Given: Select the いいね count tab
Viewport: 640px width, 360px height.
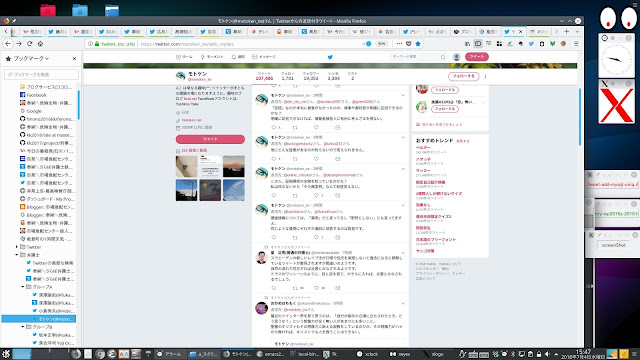Looking at the screenshot, I should click(x=333, y=76).
